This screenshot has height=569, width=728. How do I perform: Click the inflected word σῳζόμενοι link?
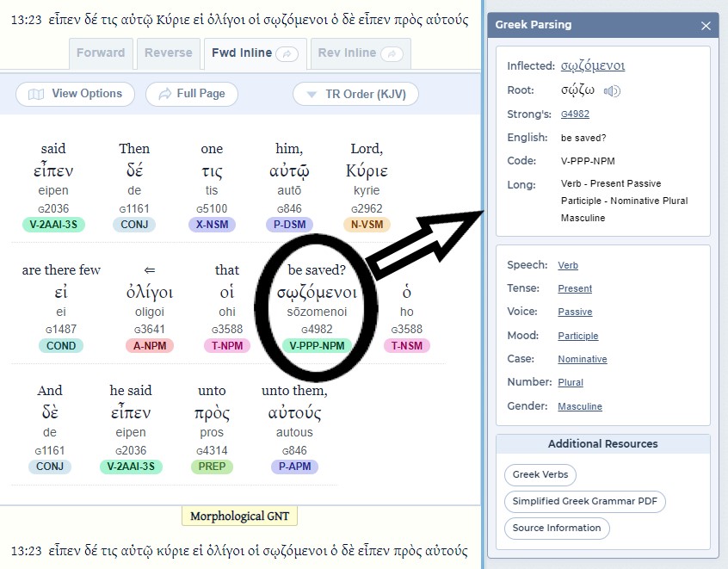[x=593, y=66]
